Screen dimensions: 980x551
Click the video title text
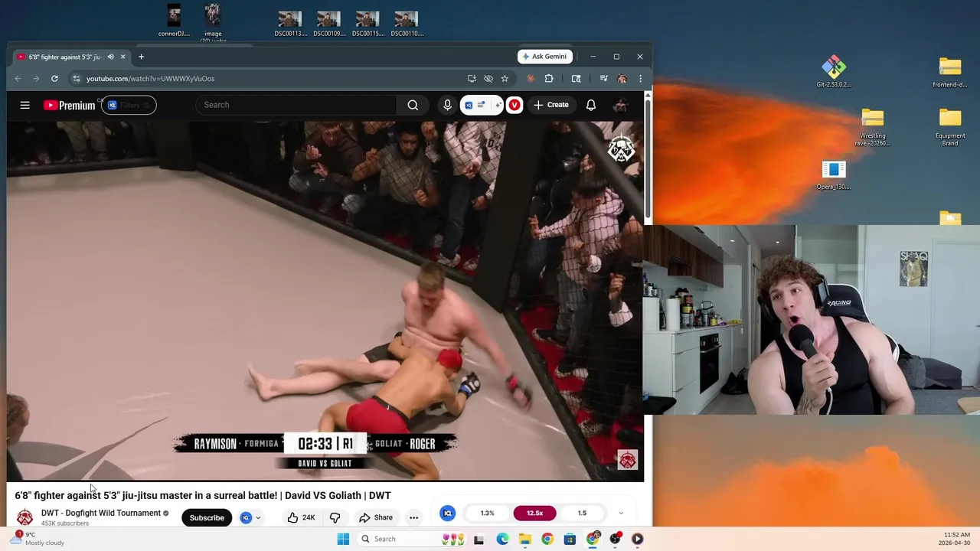pos(203,496)
